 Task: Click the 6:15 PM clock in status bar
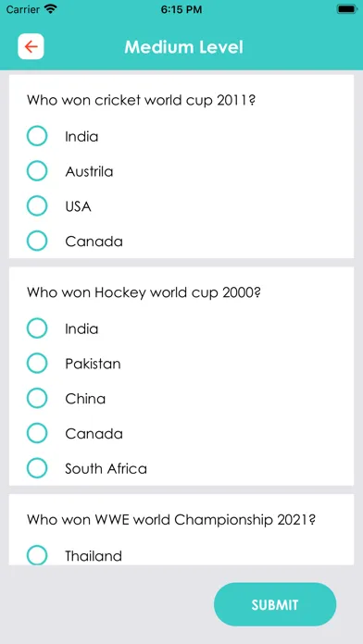click(181, 9)
